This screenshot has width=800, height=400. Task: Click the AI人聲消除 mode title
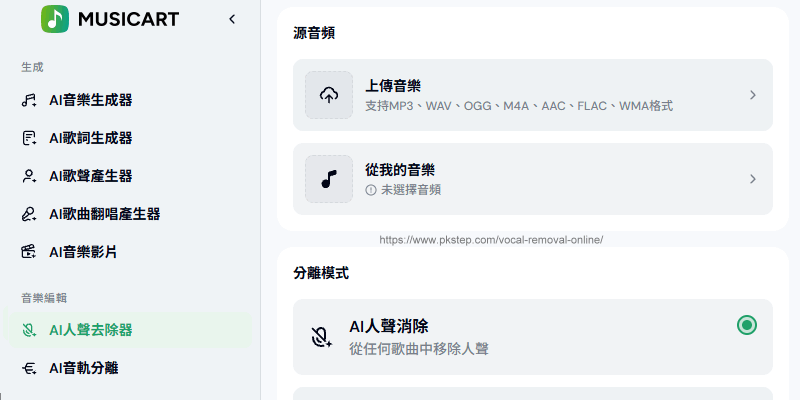[x=389, y=327]
